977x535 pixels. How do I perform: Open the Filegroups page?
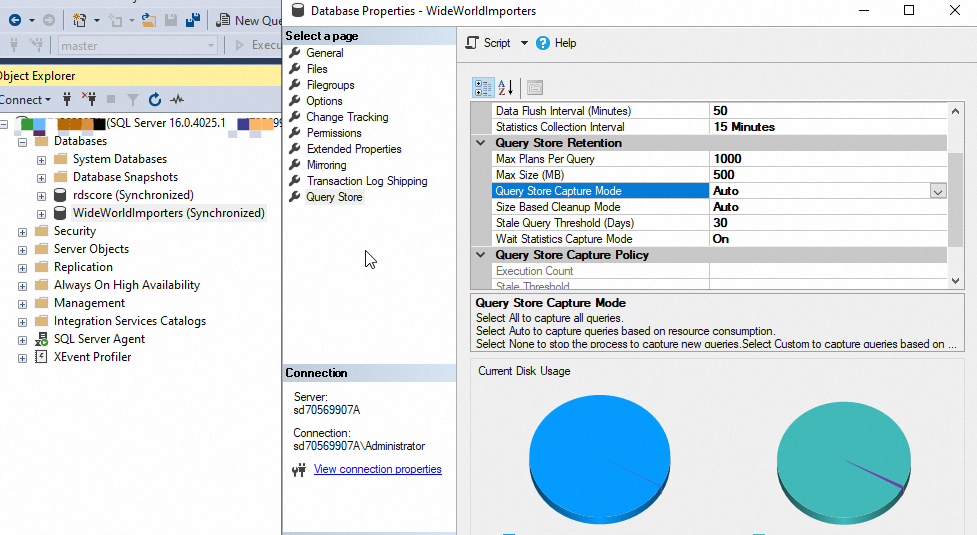330,85
